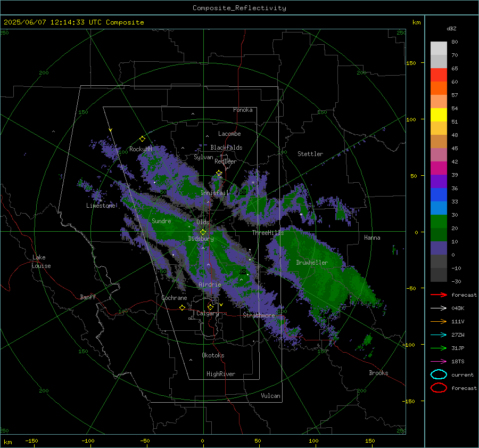This screenshot has height=448, width=479.
Task: Click the yellow diamond marker near RockyMH
Action: click(x=142, y=139)
